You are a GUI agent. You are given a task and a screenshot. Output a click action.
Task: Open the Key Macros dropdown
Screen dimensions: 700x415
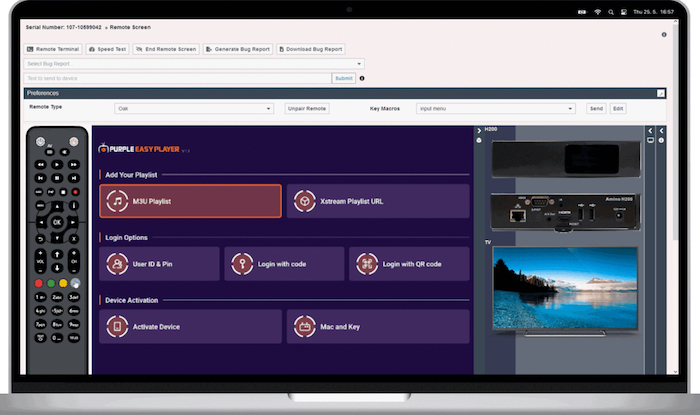tap(496, 108)
